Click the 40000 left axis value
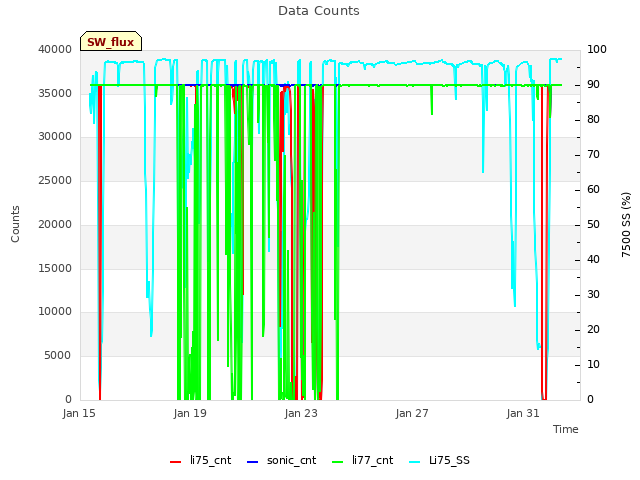The image size is (640, 480). (55, 49)
